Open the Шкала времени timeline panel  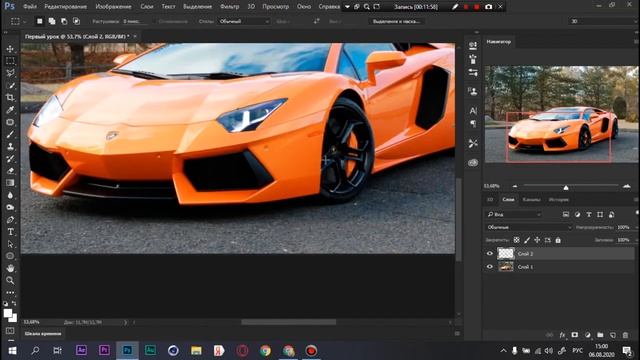43,334
